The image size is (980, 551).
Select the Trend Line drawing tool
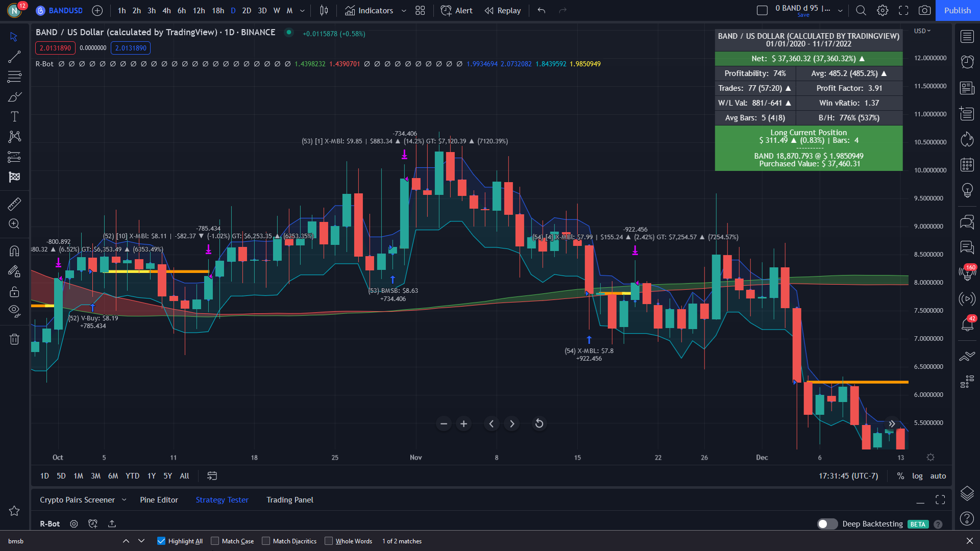tap(14, 57)
